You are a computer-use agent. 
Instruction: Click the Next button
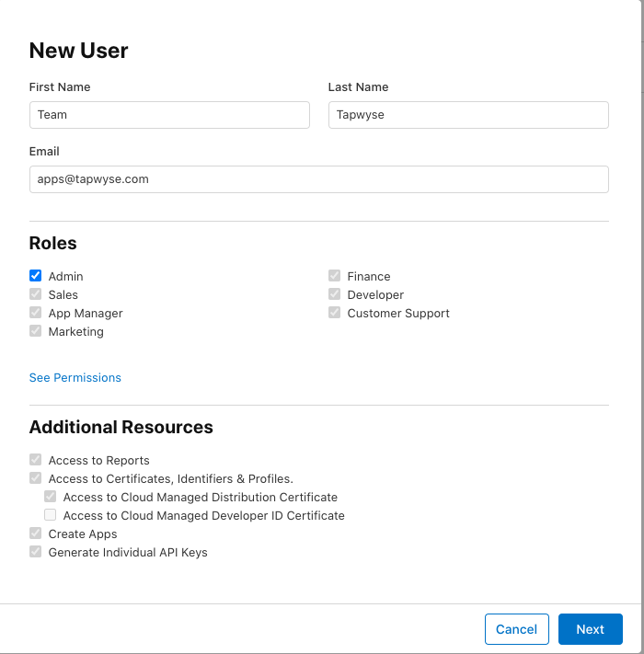point(590,629)
